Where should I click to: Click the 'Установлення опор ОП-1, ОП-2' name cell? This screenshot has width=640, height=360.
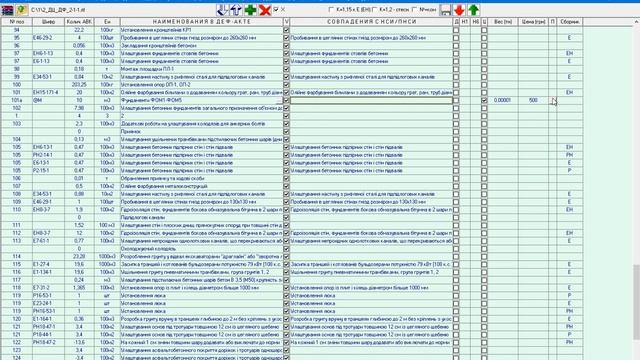point(202,84)
